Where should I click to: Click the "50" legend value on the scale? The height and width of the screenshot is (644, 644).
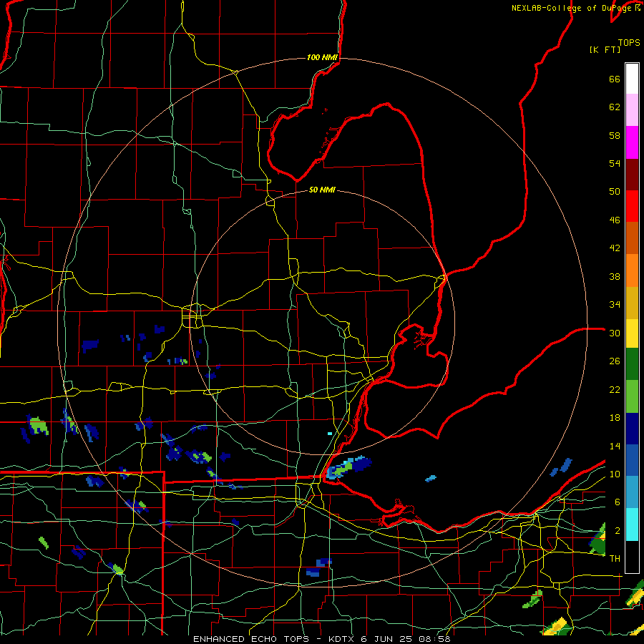pos(615,192)
